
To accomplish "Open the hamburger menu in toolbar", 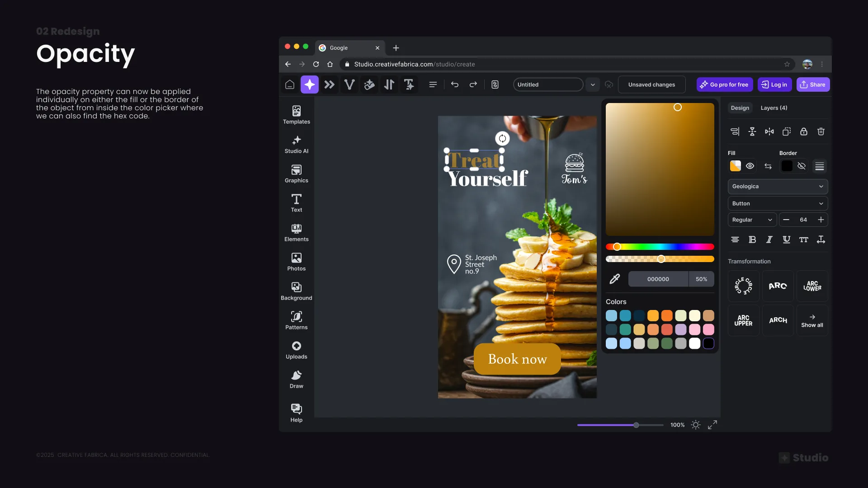I will pyautogui.click(x=433, y=84).
